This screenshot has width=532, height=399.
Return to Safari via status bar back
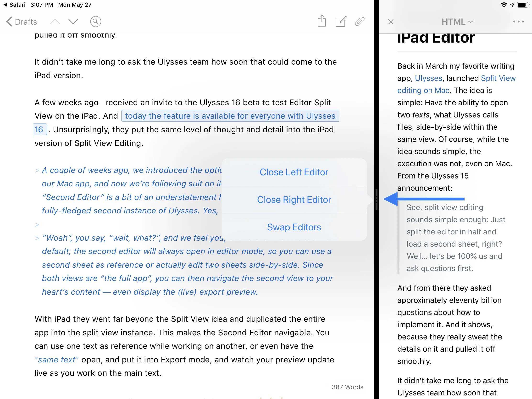point(14,5)
